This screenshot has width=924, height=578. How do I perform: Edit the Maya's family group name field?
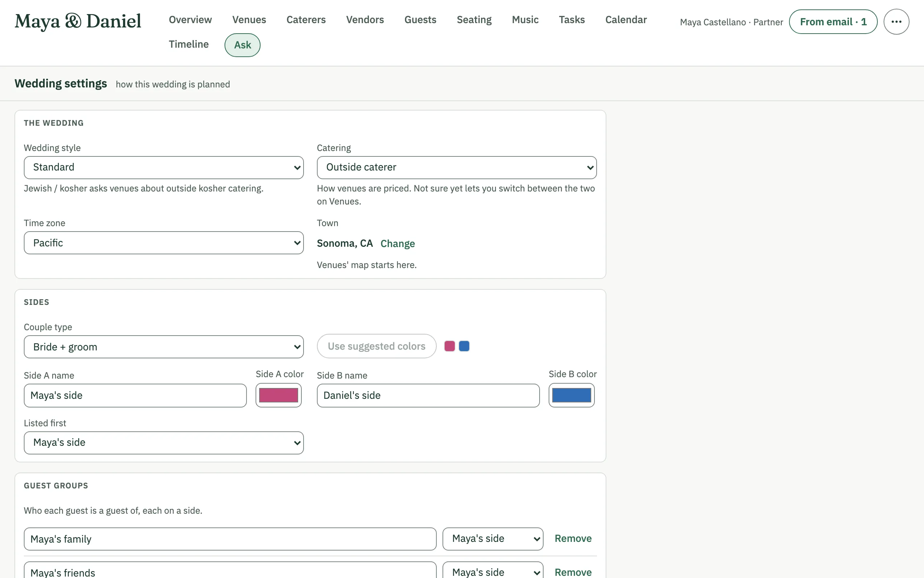(x=230, y=539)
